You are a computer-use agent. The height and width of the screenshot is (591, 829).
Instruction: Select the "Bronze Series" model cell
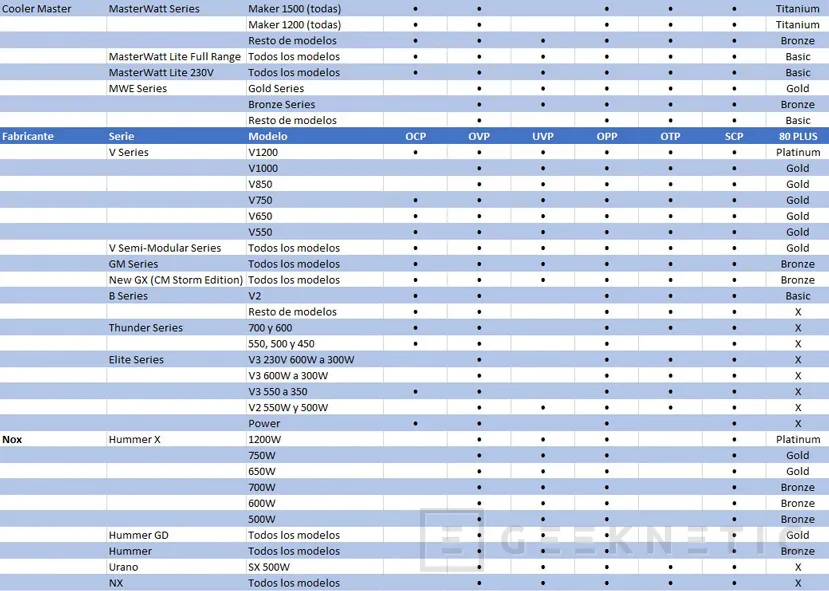281,104
